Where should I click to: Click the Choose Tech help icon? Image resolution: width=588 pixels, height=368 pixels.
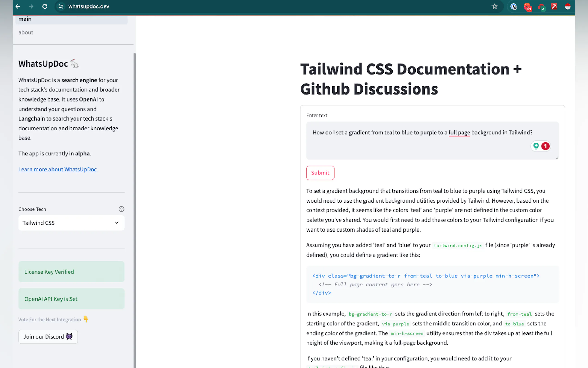[x=121, y=209]
